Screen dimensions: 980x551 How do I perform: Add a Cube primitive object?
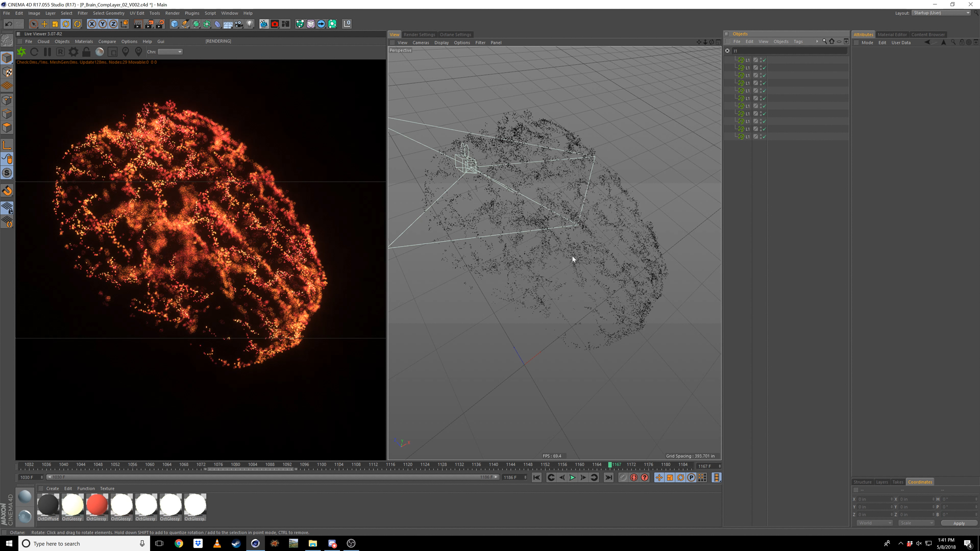coord(175,24)
